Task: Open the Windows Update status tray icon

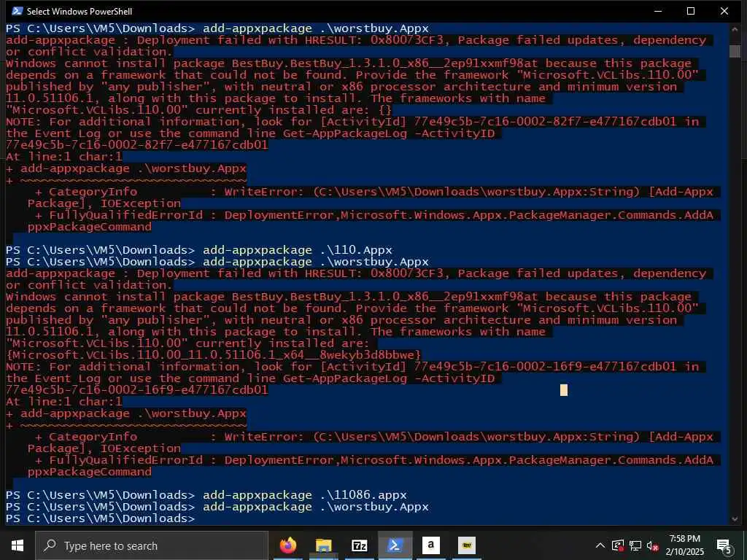Action: tap(618, 545)
